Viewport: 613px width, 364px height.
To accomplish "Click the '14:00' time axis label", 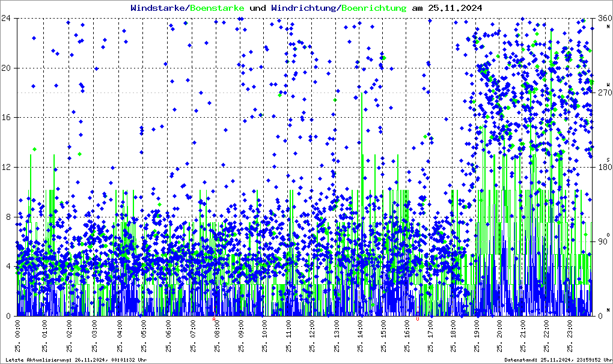I will tap(360, 329).
